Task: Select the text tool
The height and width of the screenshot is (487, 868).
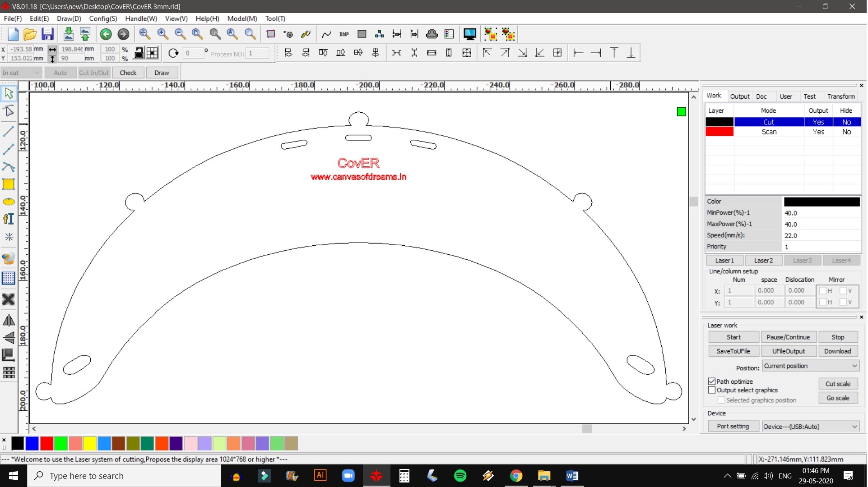Action: 9,219
